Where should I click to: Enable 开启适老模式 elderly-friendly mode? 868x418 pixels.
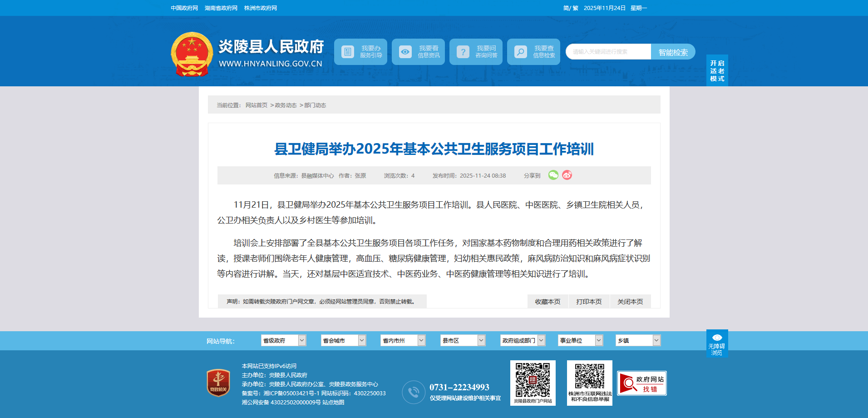pos(717,71)
